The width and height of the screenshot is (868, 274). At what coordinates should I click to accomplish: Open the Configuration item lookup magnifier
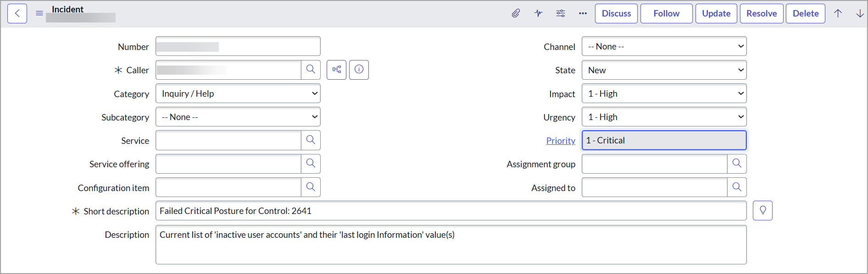point(311,187)
